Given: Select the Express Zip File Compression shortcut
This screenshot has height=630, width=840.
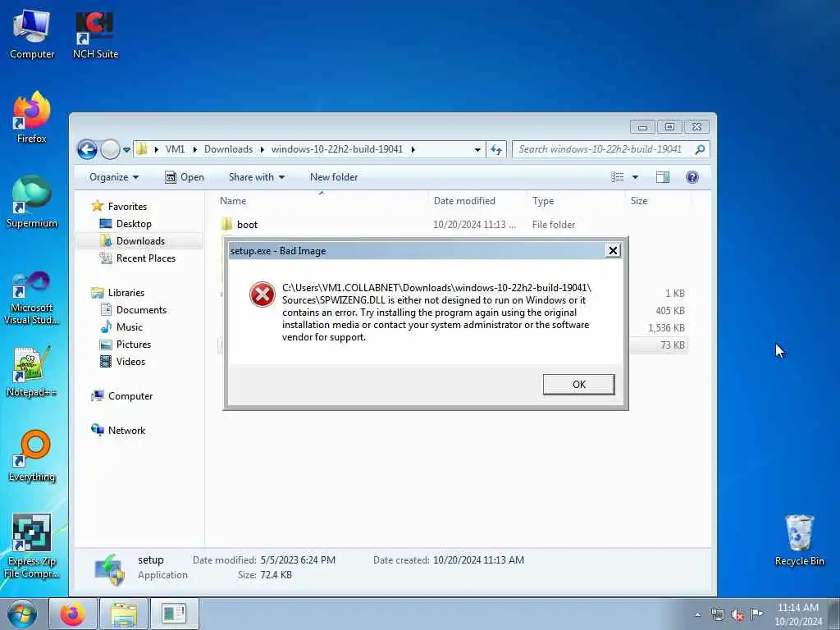Looking at the screenshot, I should point(32,546).
